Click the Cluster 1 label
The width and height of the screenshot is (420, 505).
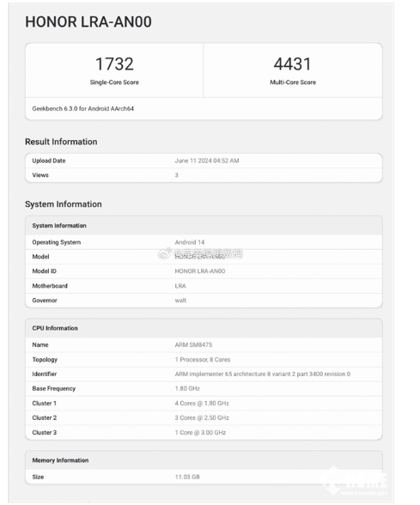point(44,404)
